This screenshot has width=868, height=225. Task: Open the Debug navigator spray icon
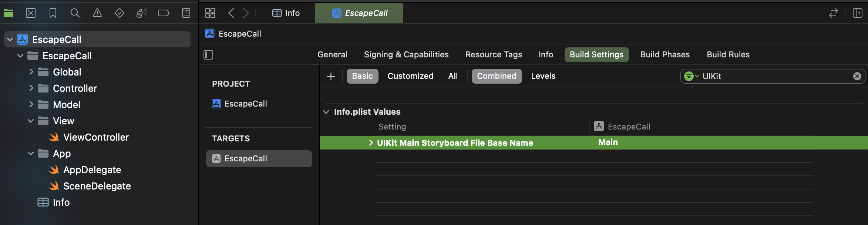point(142,13)
